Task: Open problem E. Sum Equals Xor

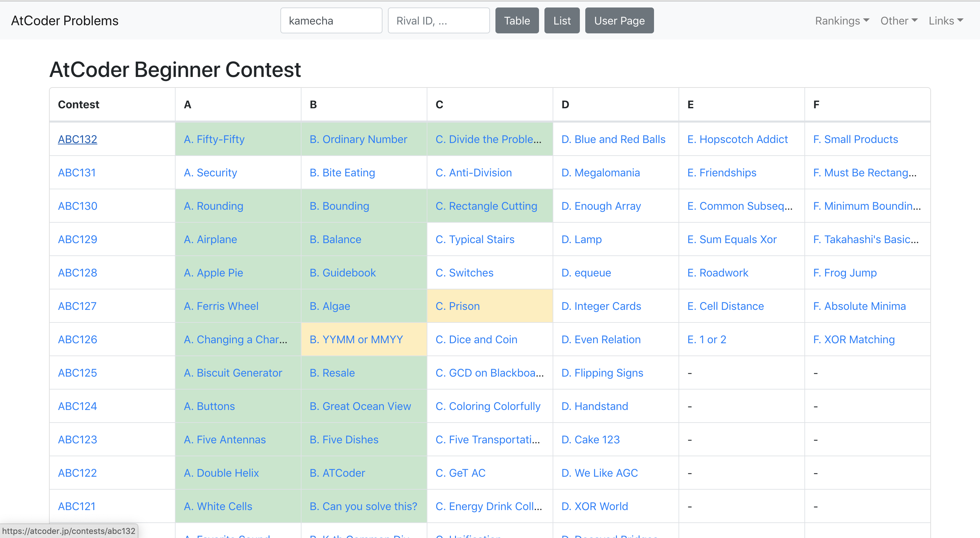Action: click(732, 239)
